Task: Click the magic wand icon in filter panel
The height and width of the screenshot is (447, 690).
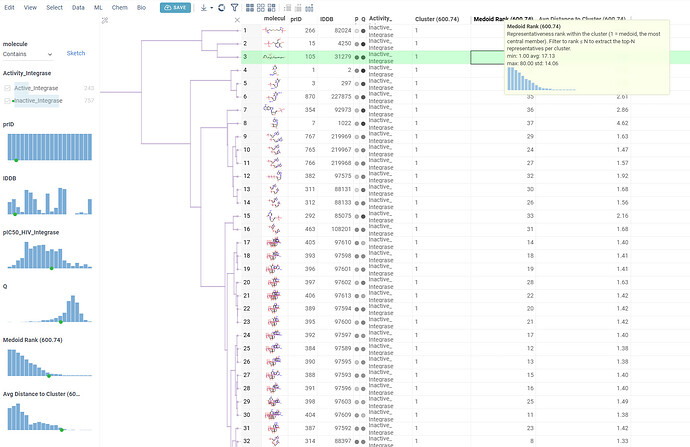Action: coord(105,20)
